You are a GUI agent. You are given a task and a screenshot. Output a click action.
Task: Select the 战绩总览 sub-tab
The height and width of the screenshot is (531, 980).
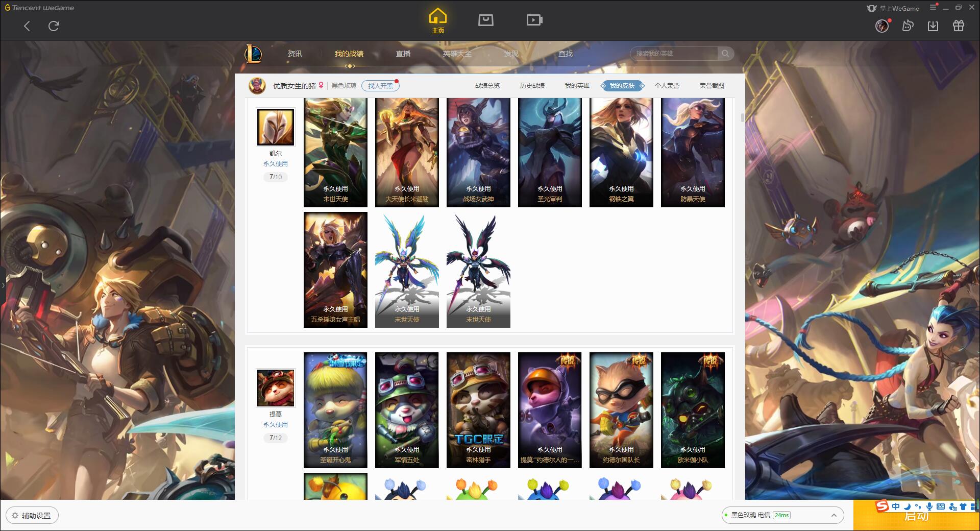pyautogui.click(x=487, y=86)
